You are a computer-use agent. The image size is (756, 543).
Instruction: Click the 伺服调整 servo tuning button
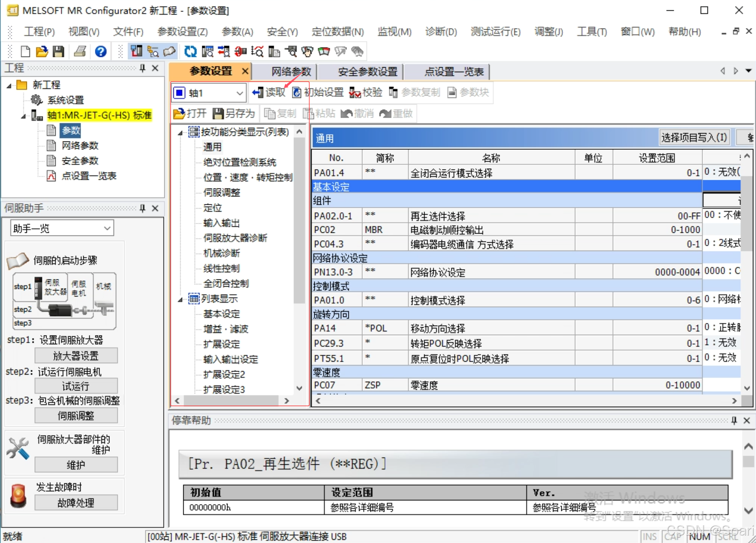coord(76,416)
